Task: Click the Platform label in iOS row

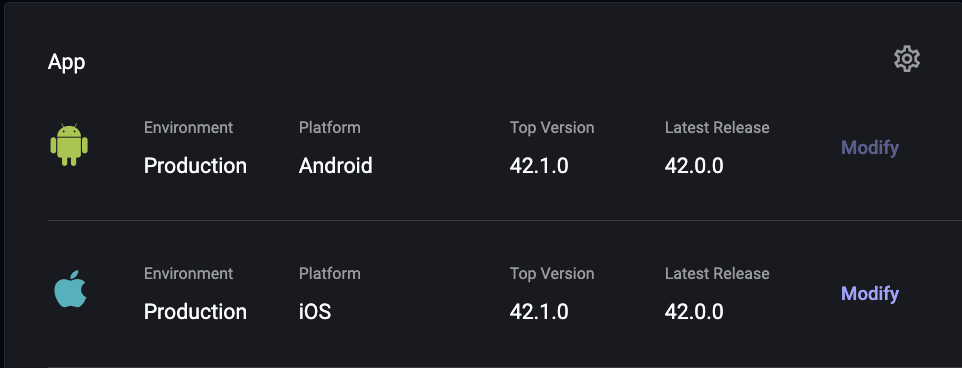Action: pyautogui.click(x=329, y=274)
